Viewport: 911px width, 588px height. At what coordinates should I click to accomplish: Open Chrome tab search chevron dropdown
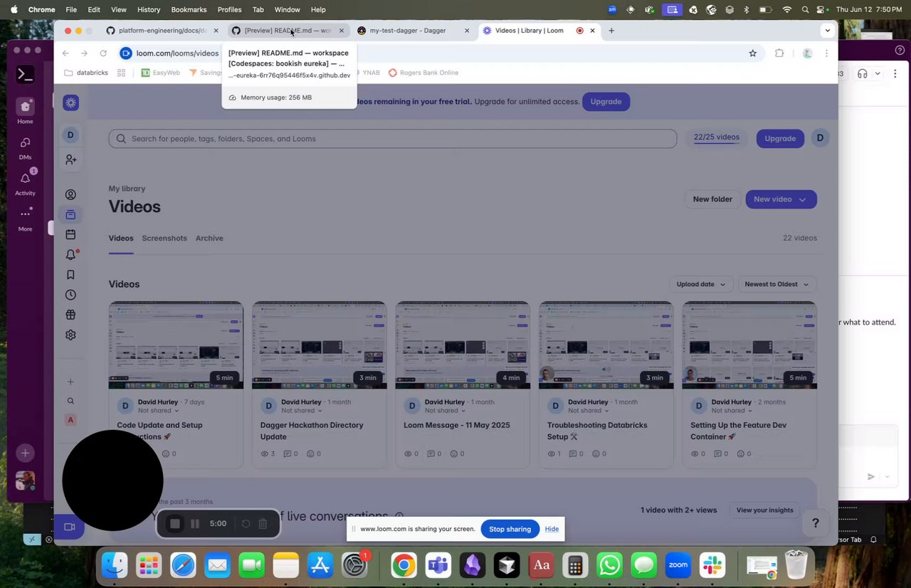point(827,31)
